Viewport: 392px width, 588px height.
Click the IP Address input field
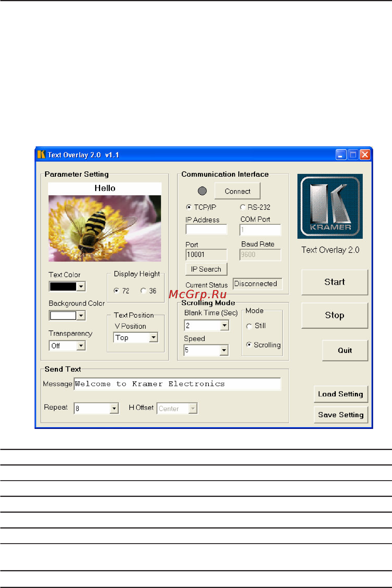[x=206, y=229]
